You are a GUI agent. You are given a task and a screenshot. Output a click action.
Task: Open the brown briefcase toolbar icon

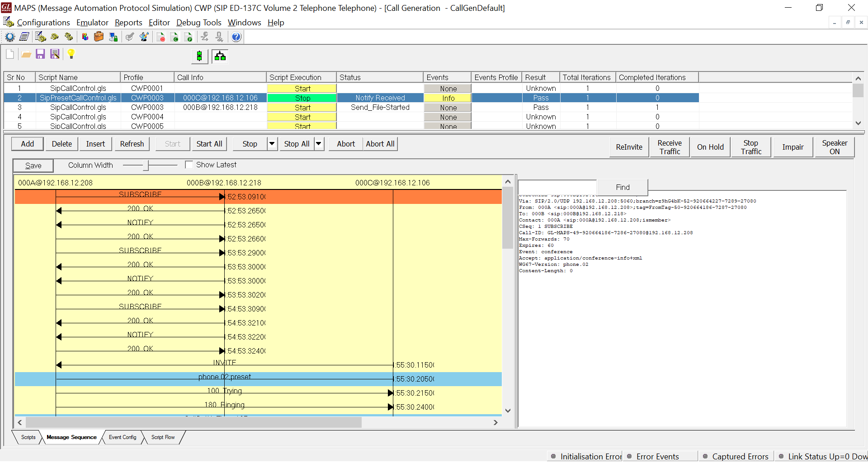[x=99, y=37]
